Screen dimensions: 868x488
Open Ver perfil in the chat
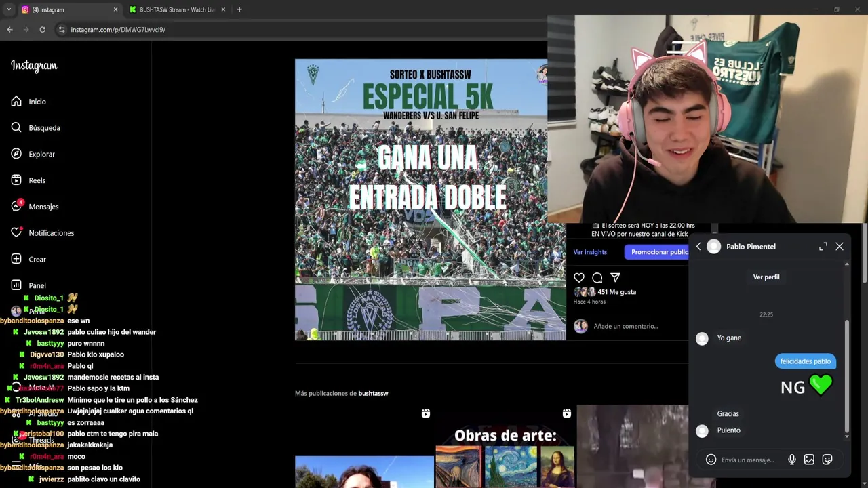pyautogui.click(x=766, y=277)
